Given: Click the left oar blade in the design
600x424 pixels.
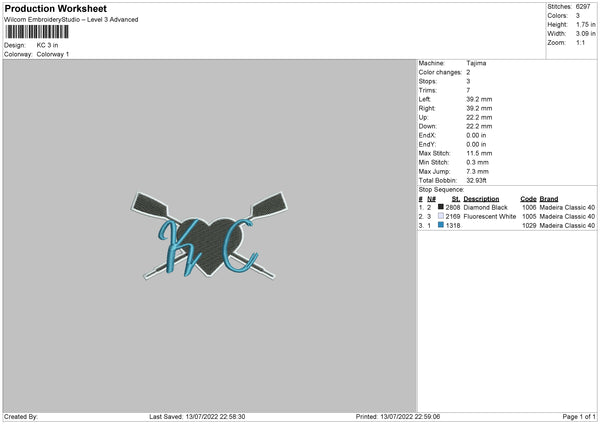Looking at the screenshot, I should 150,205.
